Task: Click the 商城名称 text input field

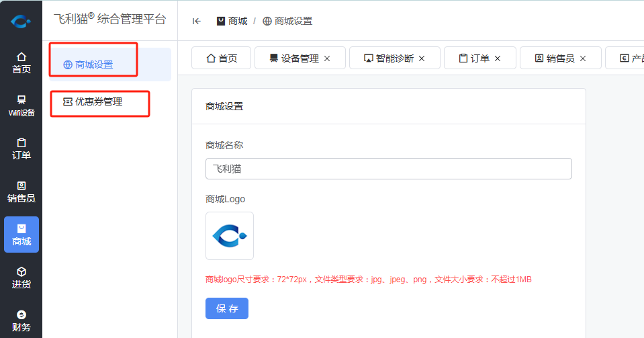Action: [388, 169]
